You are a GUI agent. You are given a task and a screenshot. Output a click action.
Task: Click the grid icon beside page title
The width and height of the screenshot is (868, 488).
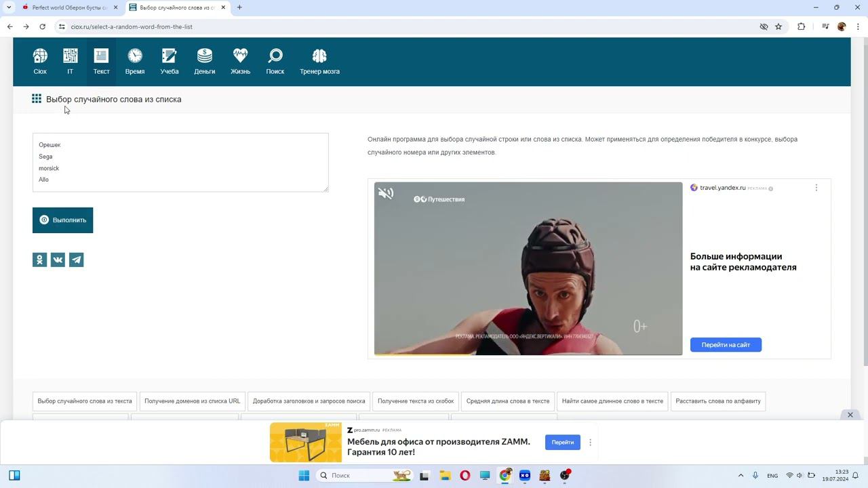pyautogui.click(x=37, y=99)
